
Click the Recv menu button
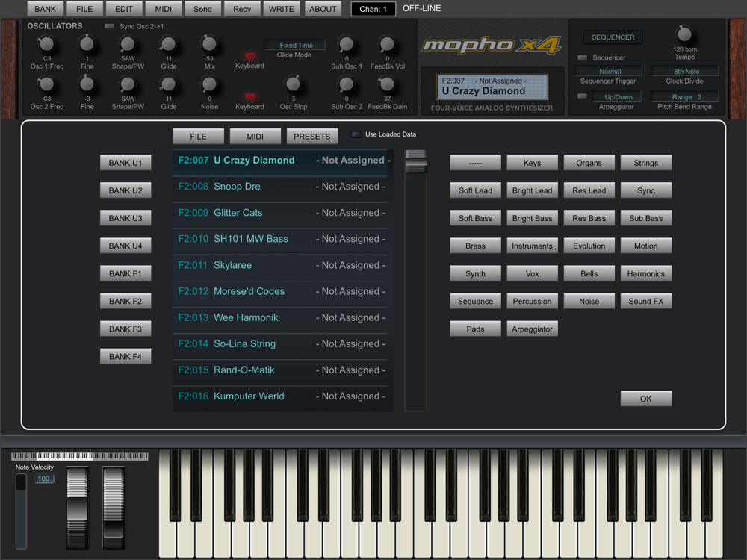pos(242,9)
